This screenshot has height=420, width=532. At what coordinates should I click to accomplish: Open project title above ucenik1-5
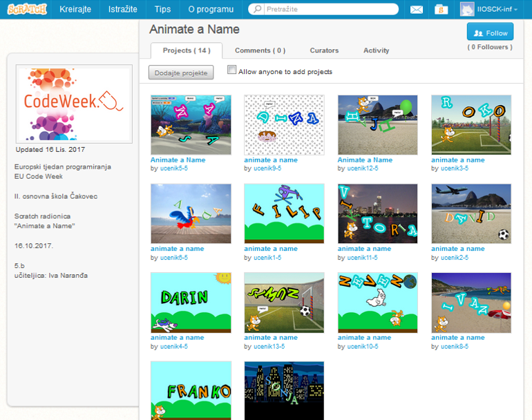(271, 249)
